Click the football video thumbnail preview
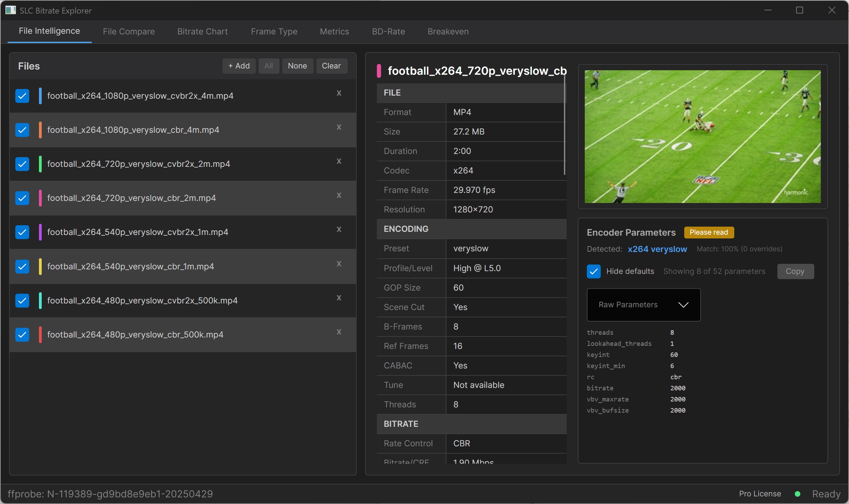849x504 pixels. tap(702, 137)
